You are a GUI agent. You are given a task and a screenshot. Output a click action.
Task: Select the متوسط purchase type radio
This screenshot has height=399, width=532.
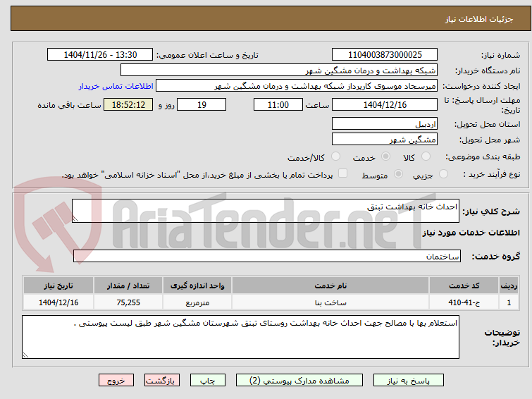398,174
